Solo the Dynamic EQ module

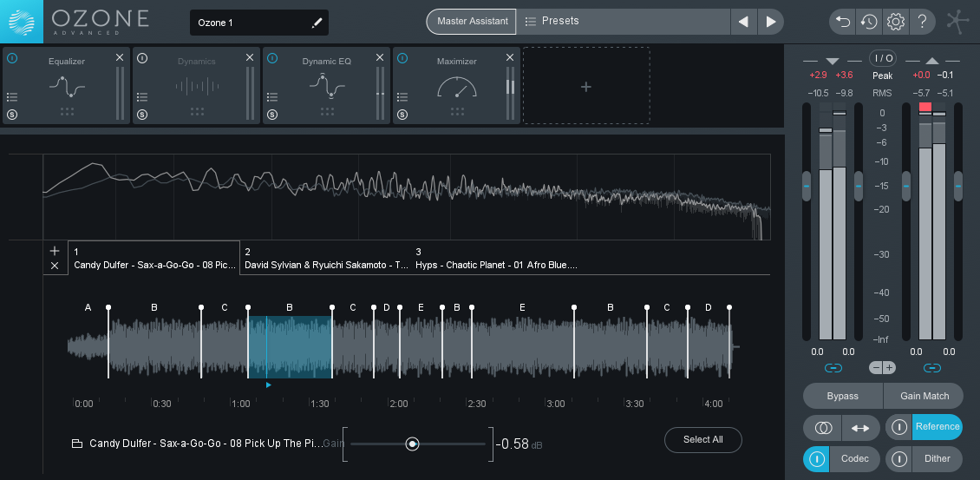pyautogui.click(x=271, y=115)
